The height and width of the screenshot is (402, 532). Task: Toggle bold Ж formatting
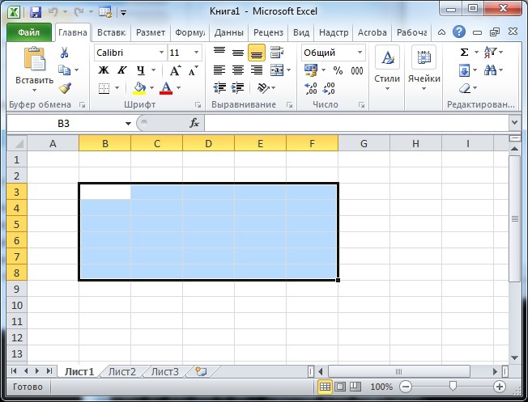coord(104,70)
